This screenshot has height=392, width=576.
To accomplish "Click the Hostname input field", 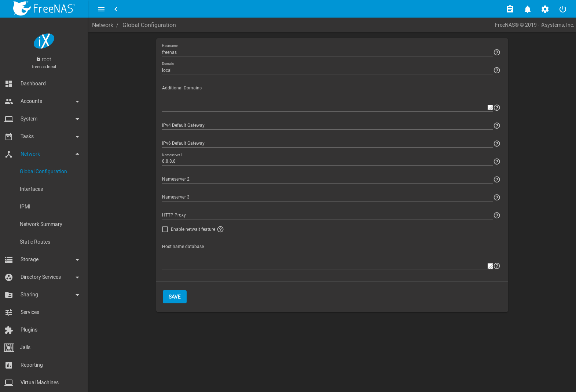I will point(327,52).
